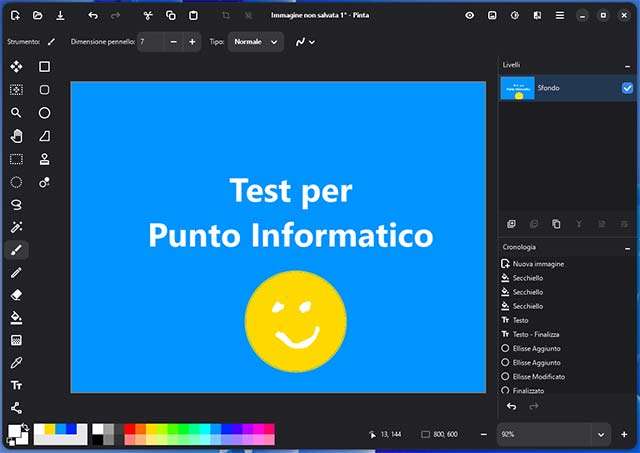The image size is (640, 453).
Task: Select the Rounded Rectangle tool
Action: coord(44,90)
